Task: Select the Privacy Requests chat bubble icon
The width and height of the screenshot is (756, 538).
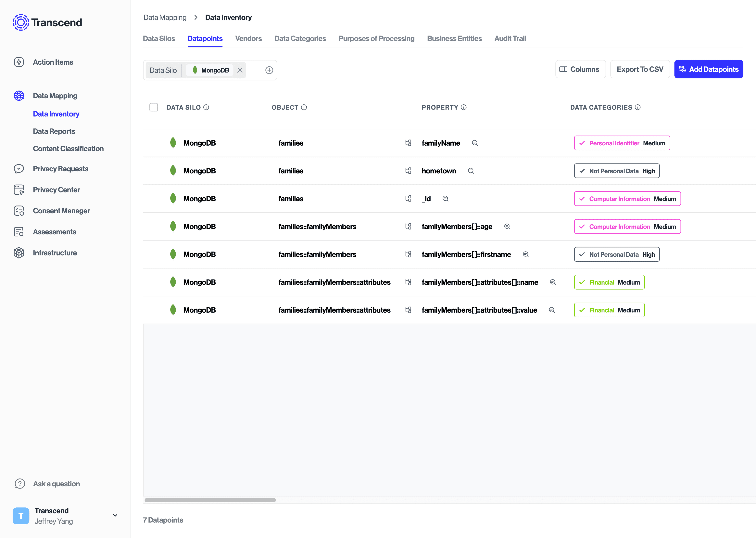Action: 19,169
